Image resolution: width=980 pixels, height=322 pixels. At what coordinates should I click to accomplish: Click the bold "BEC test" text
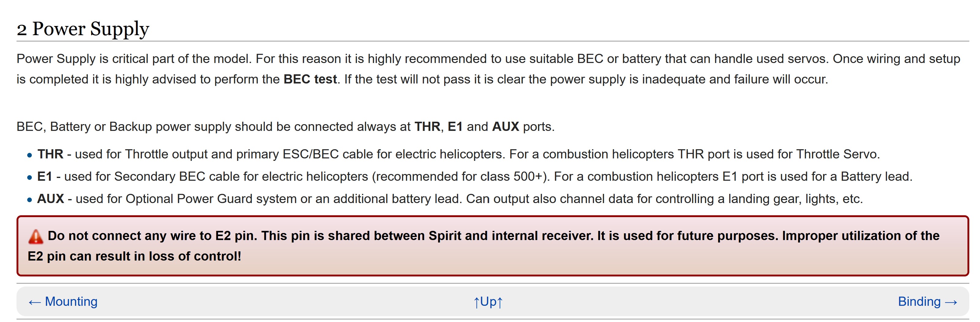coord(310,79)
